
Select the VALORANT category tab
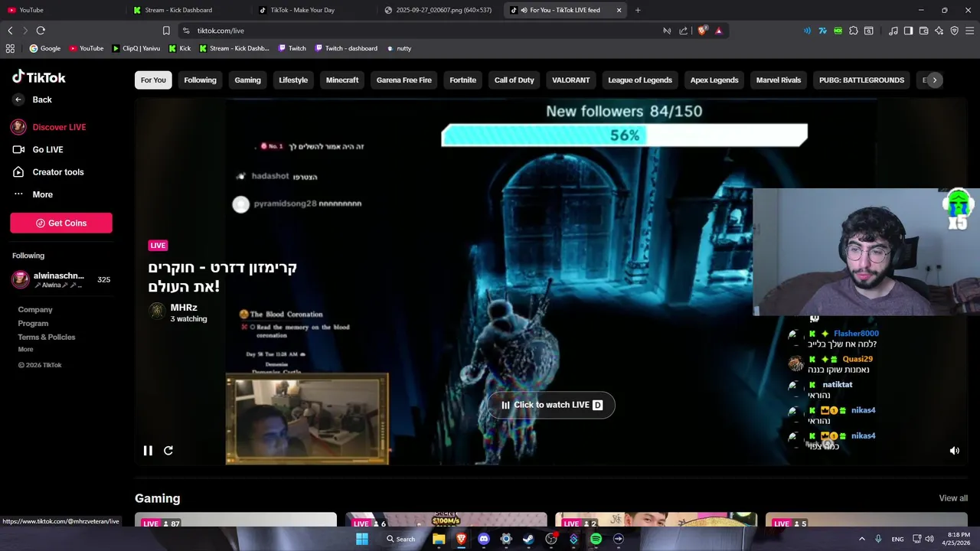[x=571, y=80]
